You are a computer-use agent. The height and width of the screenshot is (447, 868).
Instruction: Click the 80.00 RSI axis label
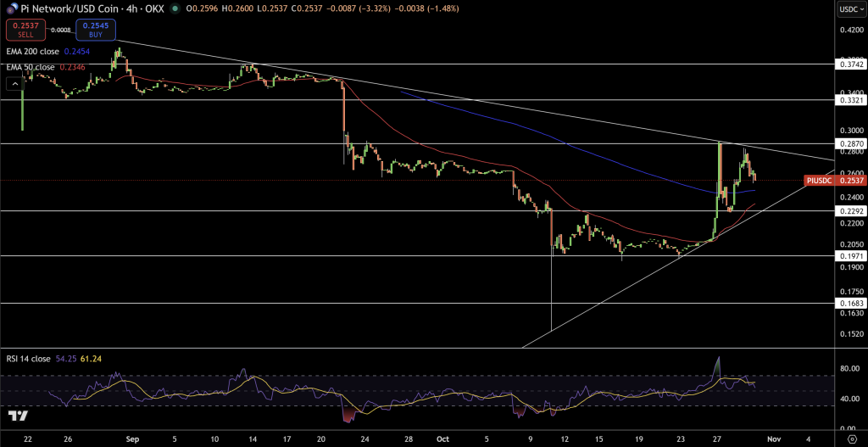point(850,368)
